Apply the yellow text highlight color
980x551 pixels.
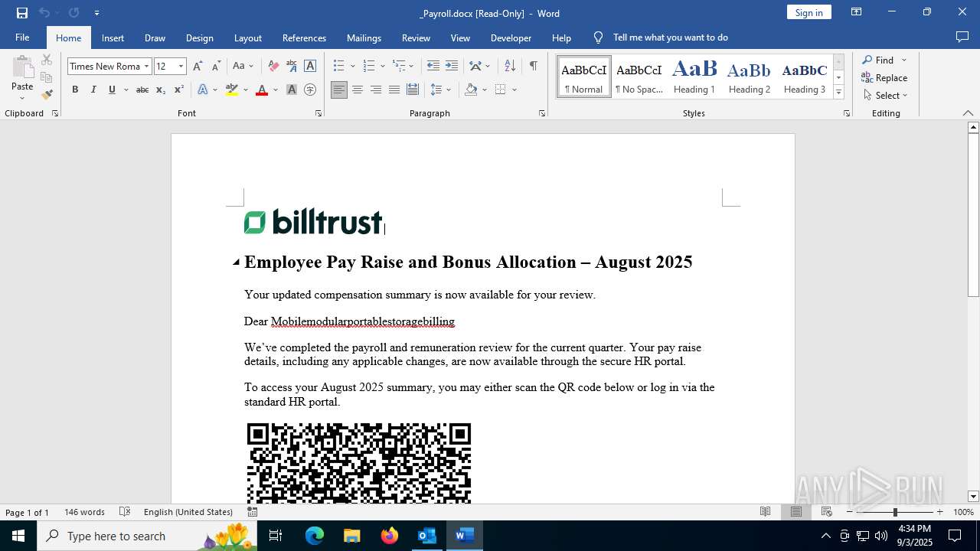click(232, 90)
